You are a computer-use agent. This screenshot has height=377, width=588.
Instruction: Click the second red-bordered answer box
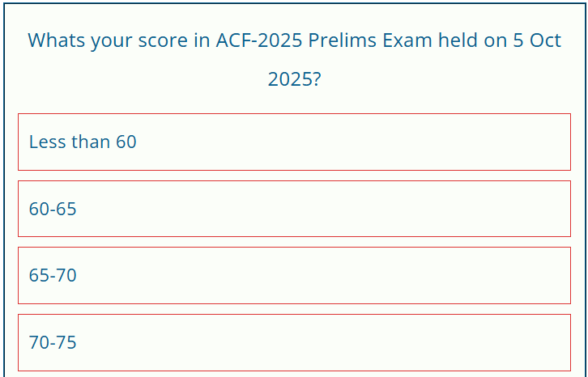click(294, 209)
